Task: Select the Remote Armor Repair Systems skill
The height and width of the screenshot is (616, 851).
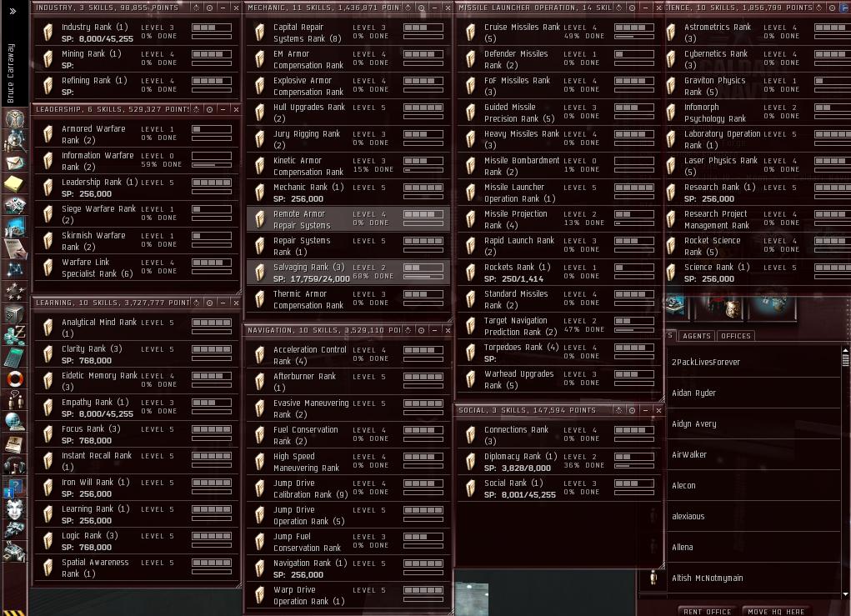Action: (348, 219)
